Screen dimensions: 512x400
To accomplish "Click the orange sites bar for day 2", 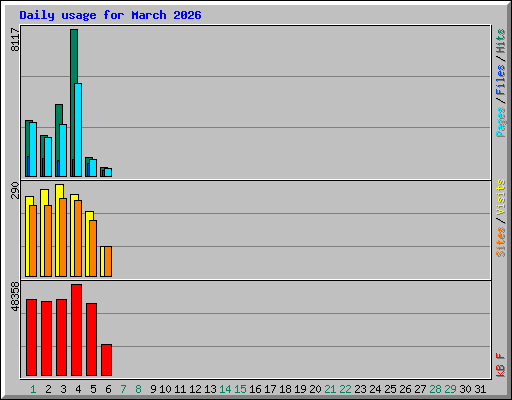I will pyautogui.click(x=48, y=241).
